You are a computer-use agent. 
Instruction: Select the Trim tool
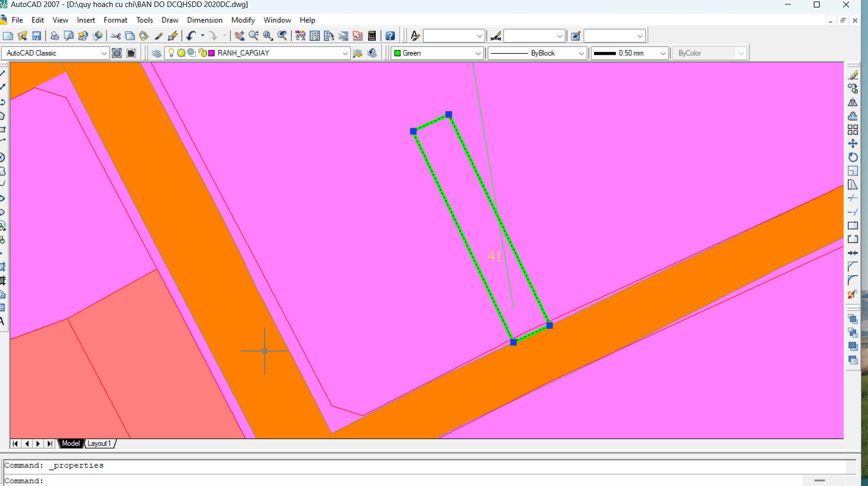[x=853, y=198]
